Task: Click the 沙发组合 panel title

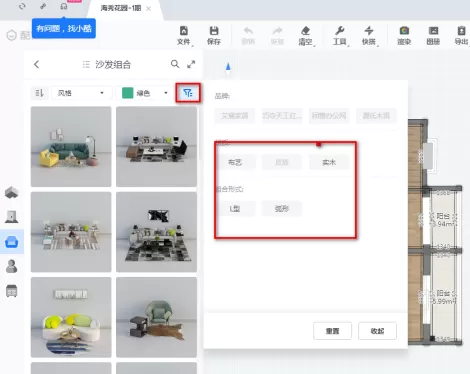Action: (x=113, y=64)
